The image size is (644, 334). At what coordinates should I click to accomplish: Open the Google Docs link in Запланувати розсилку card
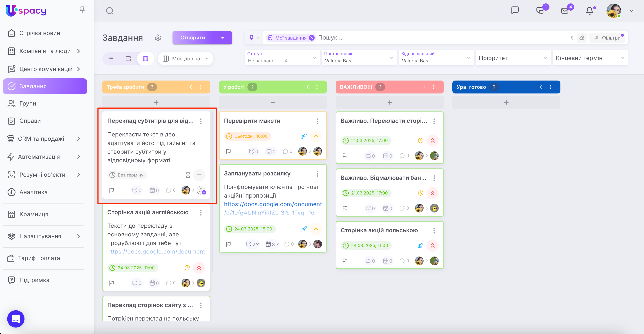[x=272, y=204]
